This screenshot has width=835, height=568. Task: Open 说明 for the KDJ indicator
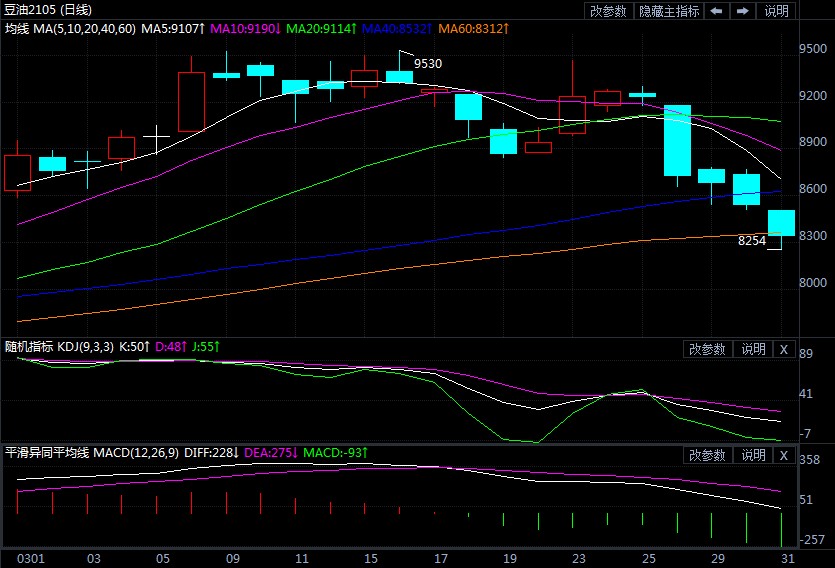click(x=752, y=349)
